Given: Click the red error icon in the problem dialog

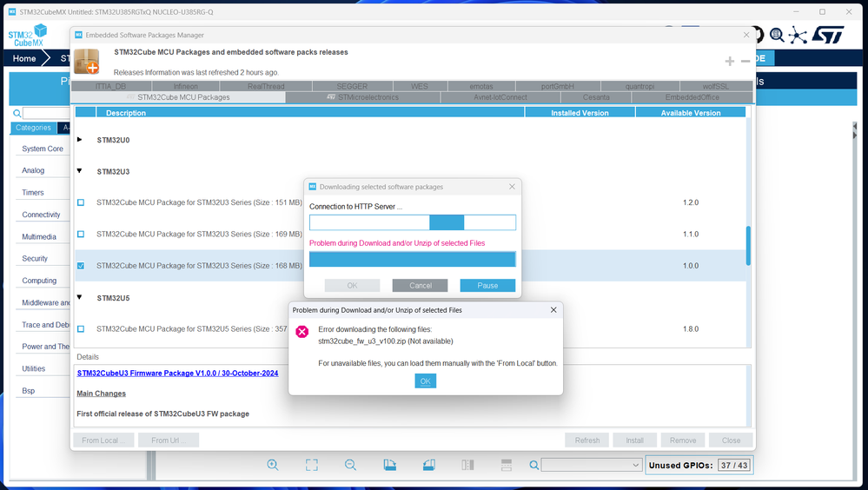Looking at the screenshot, I should coord(302,332).
